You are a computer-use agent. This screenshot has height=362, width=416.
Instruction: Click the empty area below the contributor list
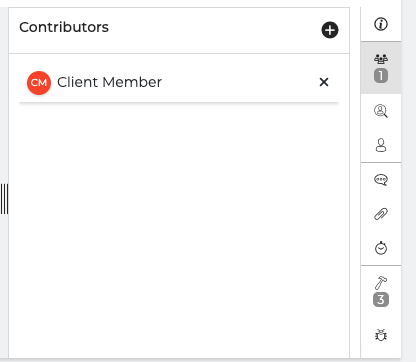tap(179, 230)
